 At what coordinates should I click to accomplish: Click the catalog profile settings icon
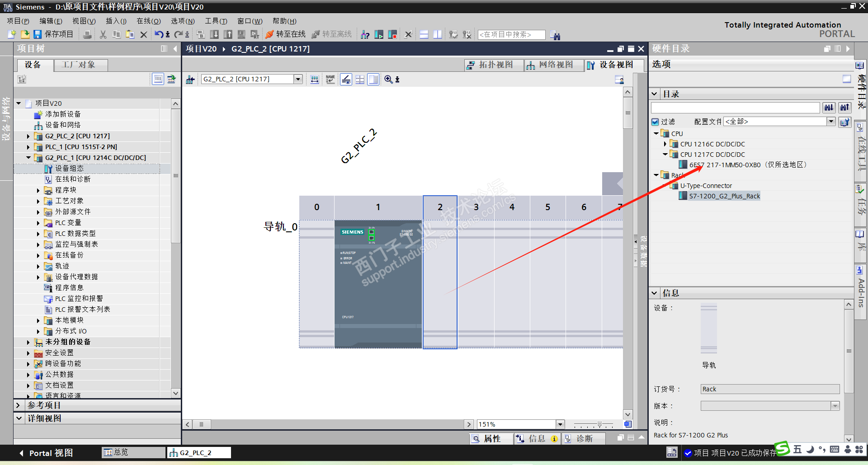(844, 122)
